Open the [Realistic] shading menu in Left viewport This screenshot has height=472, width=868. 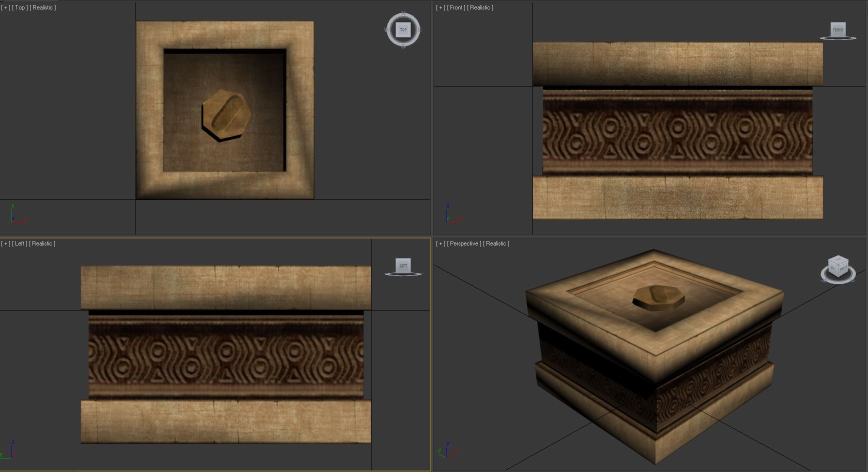(42, 243)
